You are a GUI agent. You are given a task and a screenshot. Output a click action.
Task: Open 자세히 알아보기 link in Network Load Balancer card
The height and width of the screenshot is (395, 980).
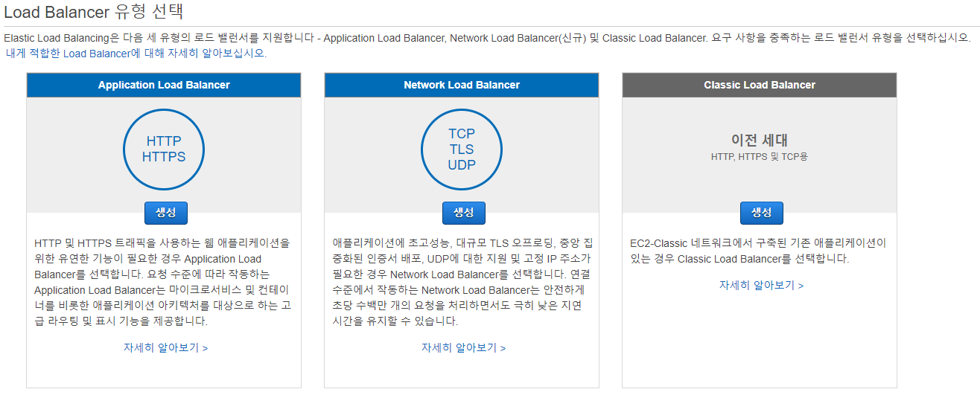pos(463,347)
